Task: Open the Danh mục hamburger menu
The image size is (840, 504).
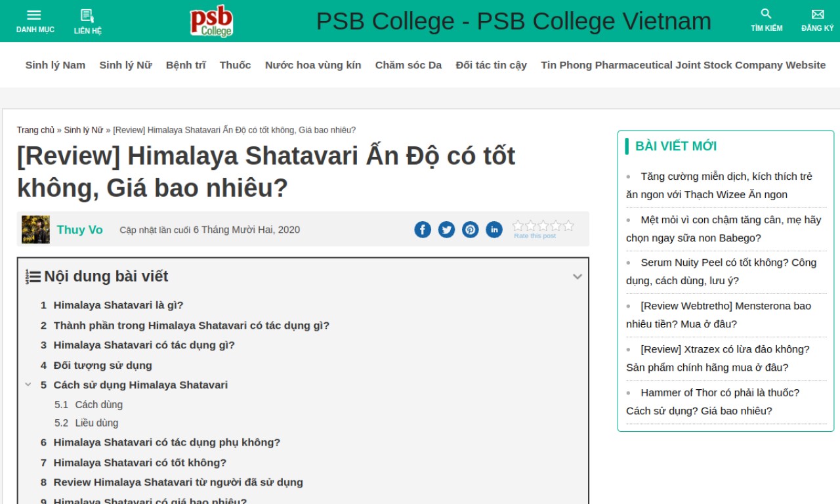Action: (35, 15)
